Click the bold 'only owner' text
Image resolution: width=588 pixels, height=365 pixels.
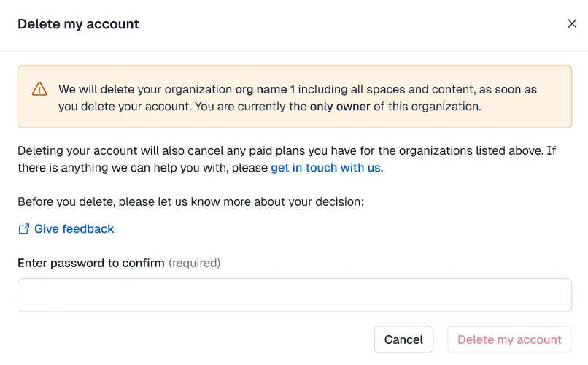[340, 107]
